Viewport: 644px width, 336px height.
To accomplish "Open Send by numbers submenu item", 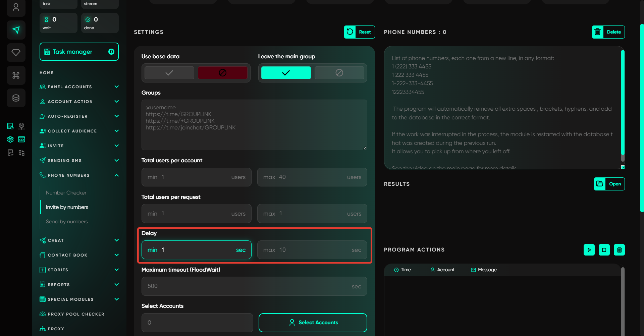I will (x=67, y=222).
